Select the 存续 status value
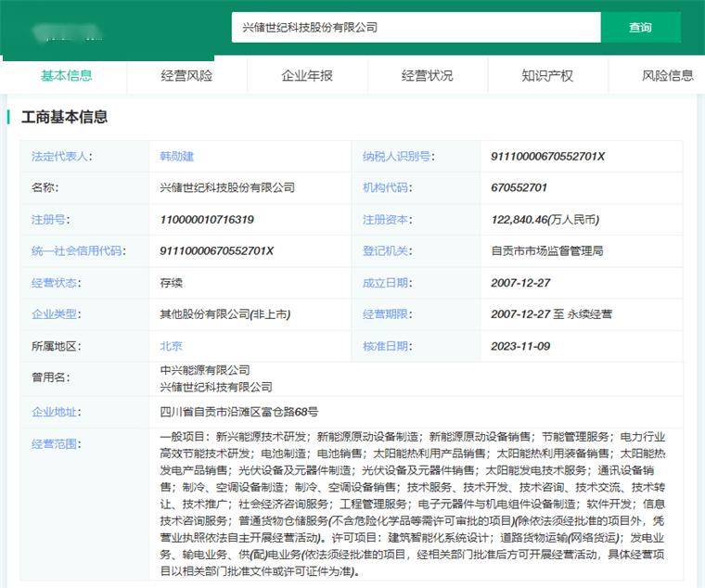 [172, 283]
